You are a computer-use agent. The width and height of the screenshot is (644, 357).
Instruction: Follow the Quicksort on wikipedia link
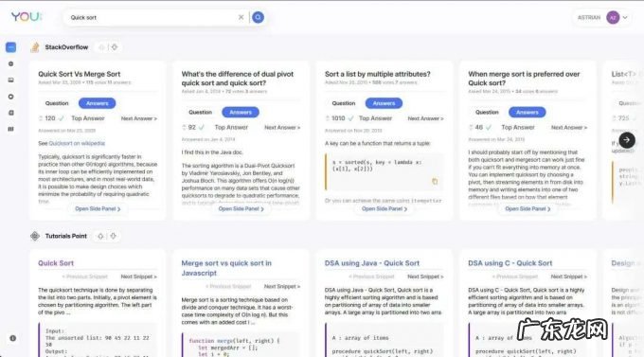[77, 143]
